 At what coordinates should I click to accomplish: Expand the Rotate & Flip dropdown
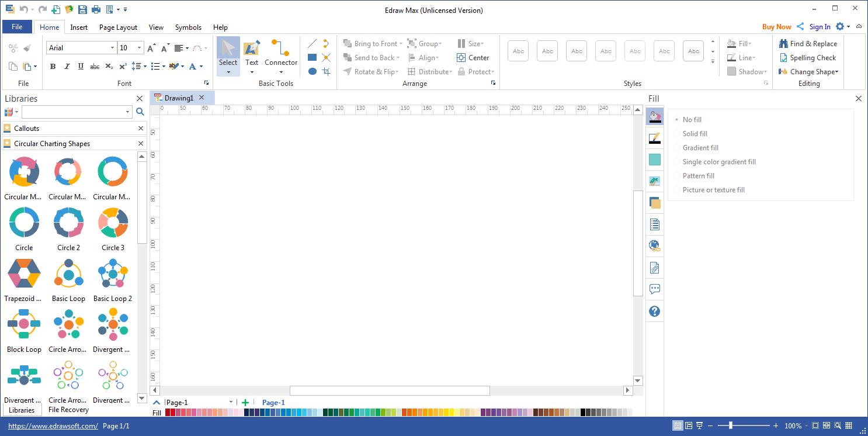coord(398,72)
